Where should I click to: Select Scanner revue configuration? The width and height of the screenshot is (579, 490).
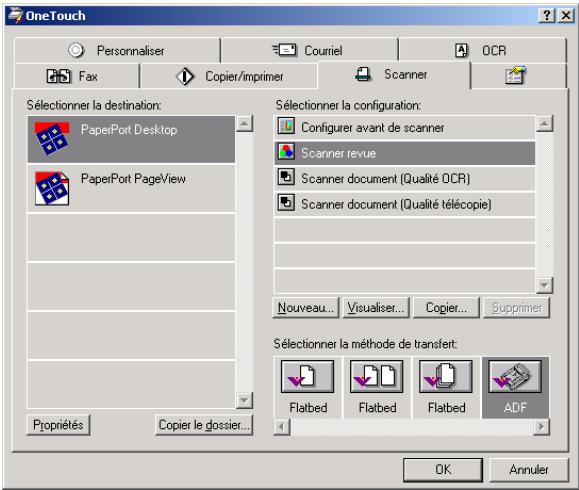(404, 153)
